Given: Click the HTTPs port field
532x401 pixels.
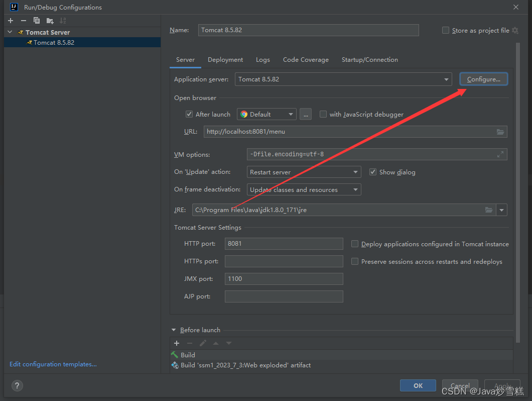Looking at the screenshot, I should coord(284,261).
